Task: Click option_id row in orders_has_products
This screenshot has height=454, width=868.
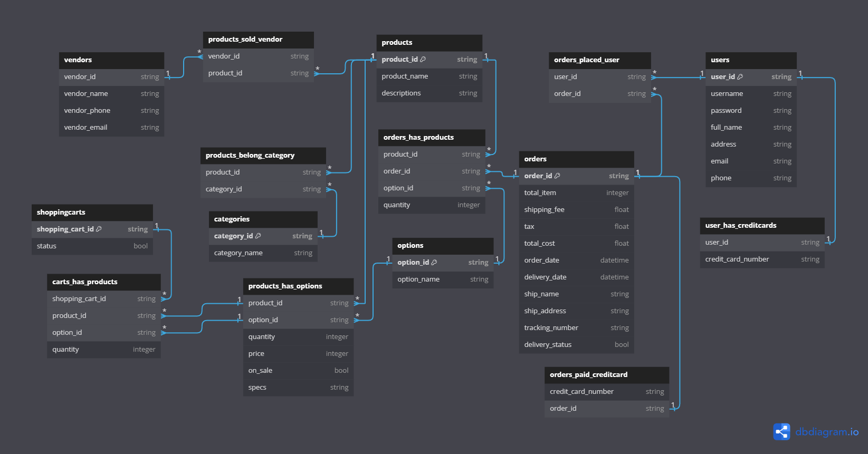Action: pos(432,188)
